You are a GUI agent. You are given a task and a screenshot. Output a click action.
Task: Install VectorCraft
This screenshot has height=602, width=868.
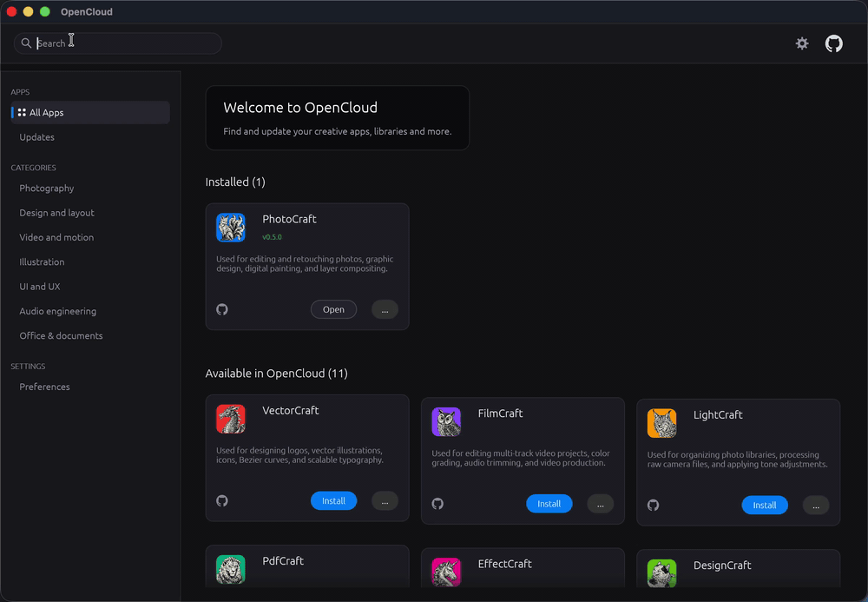click(333, 500)
